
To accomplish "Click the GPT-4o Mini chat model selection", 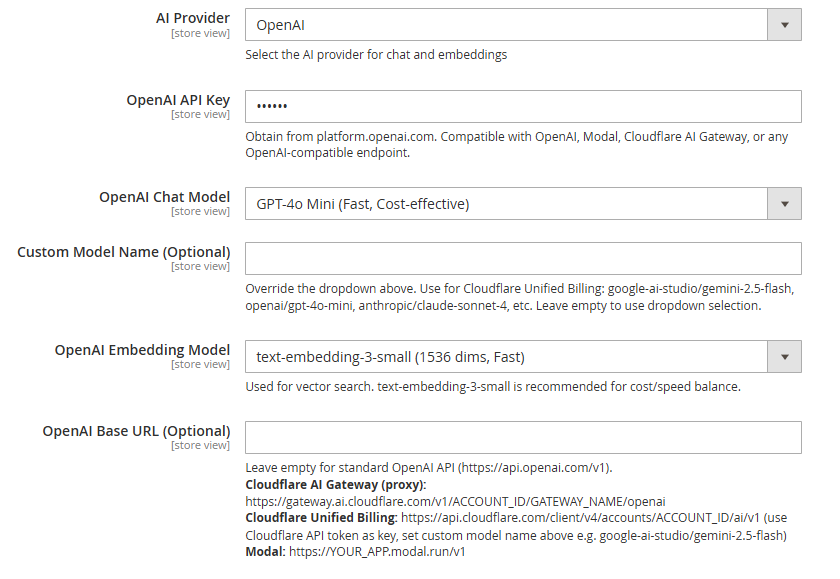I will click(523, 204).
